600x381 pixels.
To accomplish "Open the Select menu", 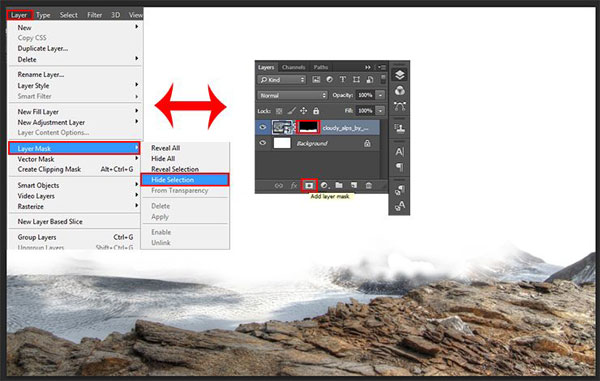I will [68, 15].
